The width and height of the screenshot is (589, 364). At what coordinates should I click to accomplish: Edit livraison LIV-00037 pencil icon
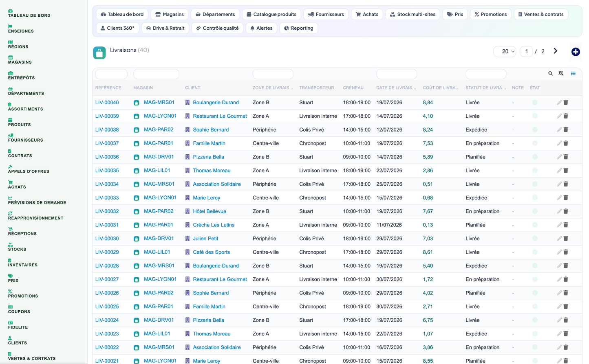(x=559, y=143)
